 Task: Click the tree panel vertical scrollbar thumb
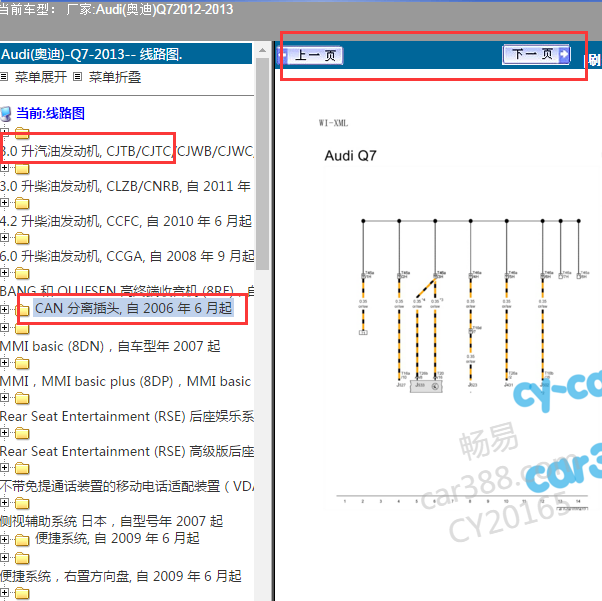tap(262, 164)
